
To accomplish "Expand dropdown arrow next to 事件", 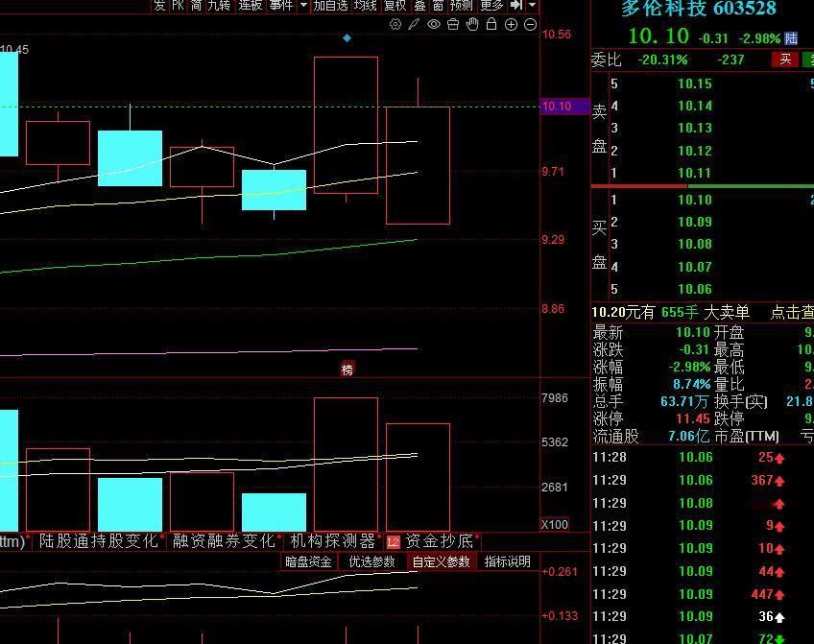I will pyautogui.click(x=303, y=5).
